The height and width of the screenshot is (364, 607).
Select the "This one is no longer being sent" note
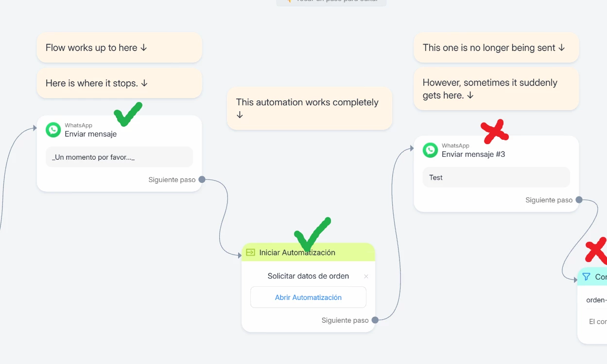[496, 48]
